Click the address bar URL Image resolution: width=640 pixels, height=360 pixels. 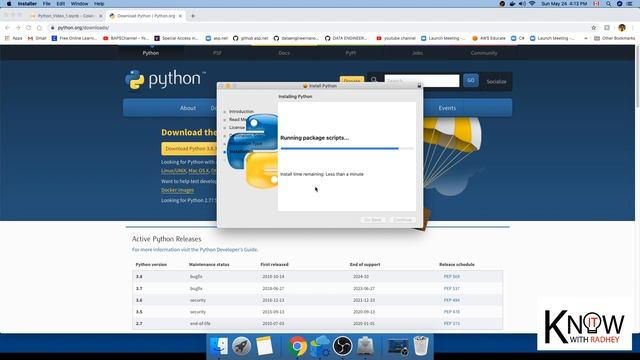tap(83, 28)
